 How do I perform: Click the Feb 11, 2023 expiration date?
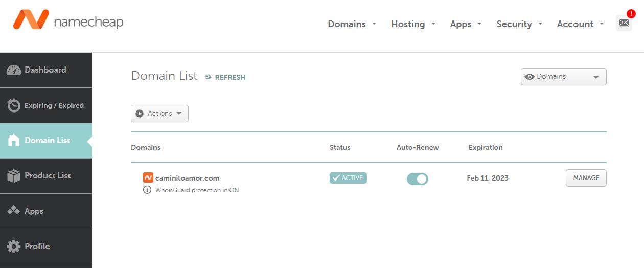click(488, 178)
